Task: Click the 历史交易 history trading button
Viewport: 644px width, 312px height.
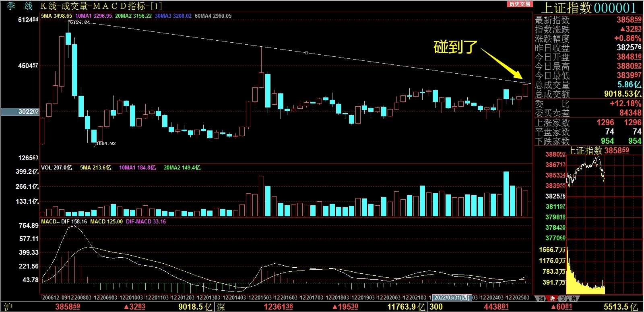Action: pyautogui.click(x=520, y=4)
